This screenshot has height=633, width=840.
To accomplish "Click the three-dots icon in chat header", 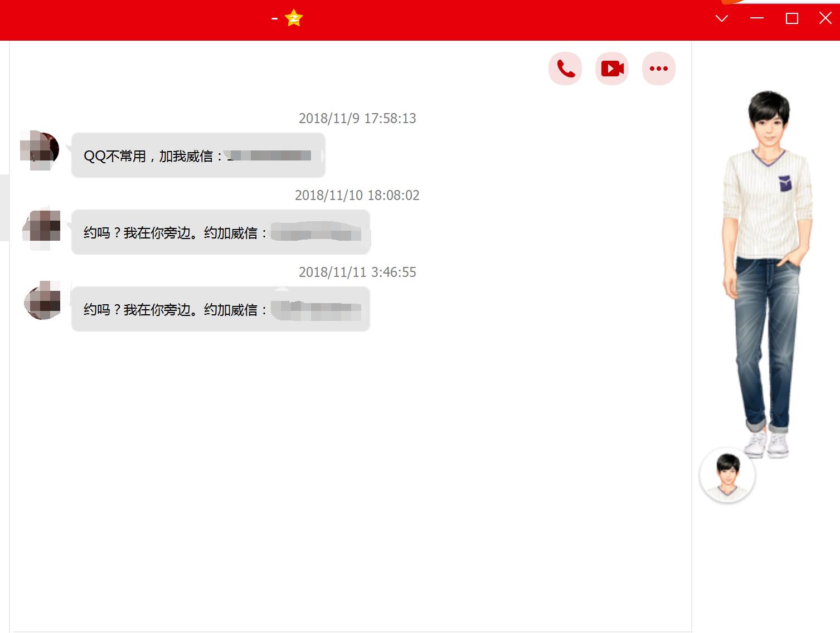I will 658,68.
